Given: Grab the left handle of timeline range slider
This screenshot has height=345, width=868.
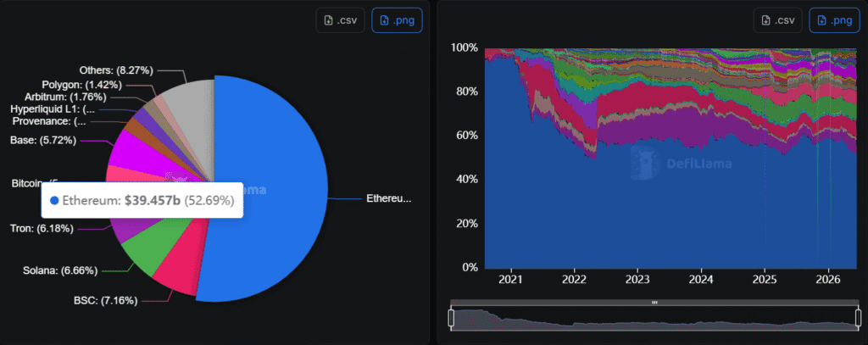Looking at the screenshot, I should 451,318.
